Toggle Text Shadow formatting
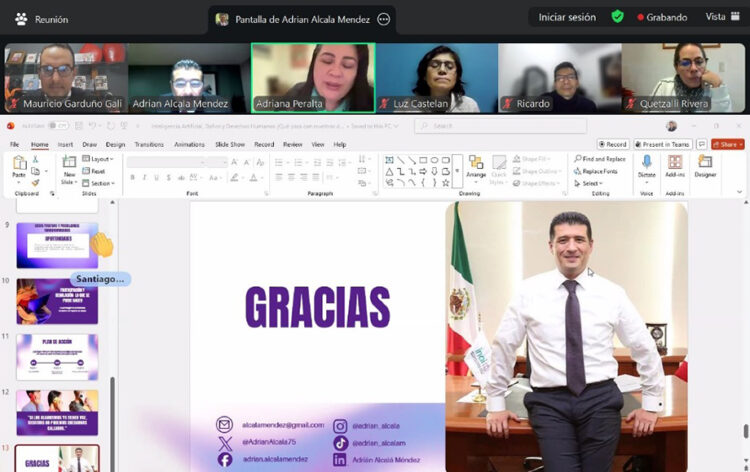The width and height of the screenshot is (750, 472). point(169,177)
